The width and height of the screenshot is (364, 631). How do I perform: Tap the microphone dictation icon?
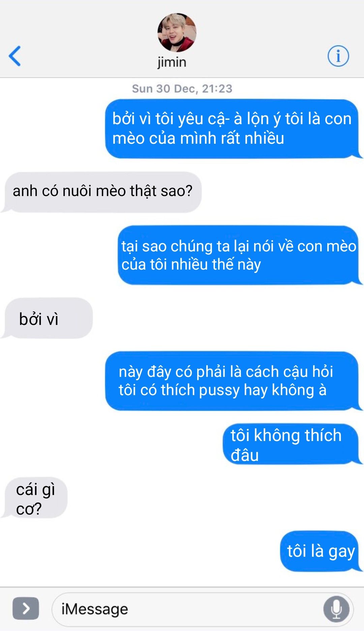(336, 609)
